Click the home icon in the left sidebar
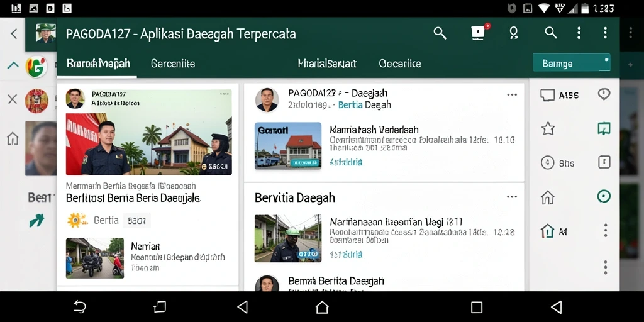 [x=13, y=138]
